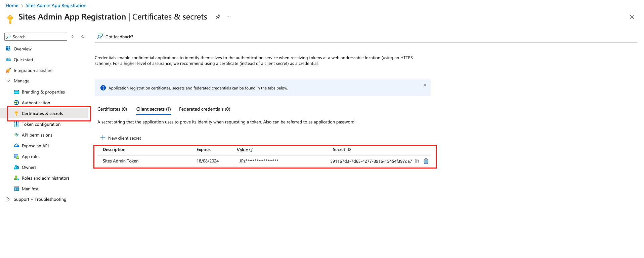Click Token configuration icon
Viewport: 644px width, 258px height.
coord(16,124)
